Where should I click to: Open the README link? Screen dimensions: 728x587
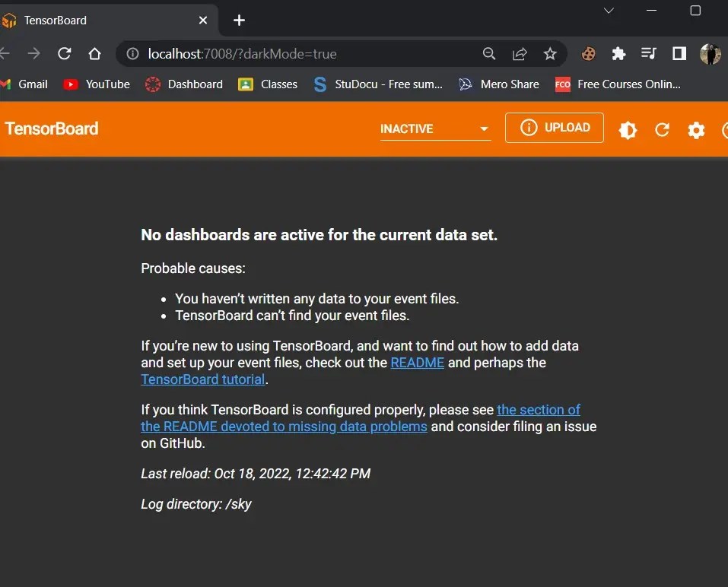click(x=417, y=363)
